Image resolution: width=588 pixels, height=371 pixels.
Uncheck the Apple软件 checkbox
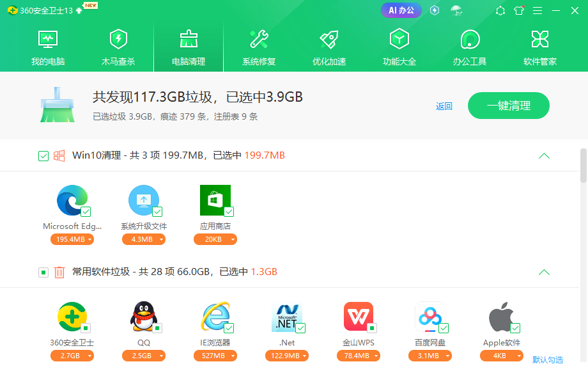click(516, 328)
